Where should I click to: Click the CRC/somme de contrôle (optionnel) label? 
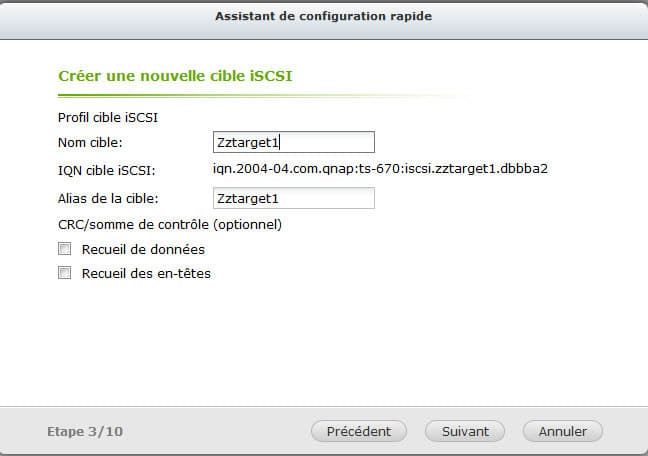click(x=170, y=225)
